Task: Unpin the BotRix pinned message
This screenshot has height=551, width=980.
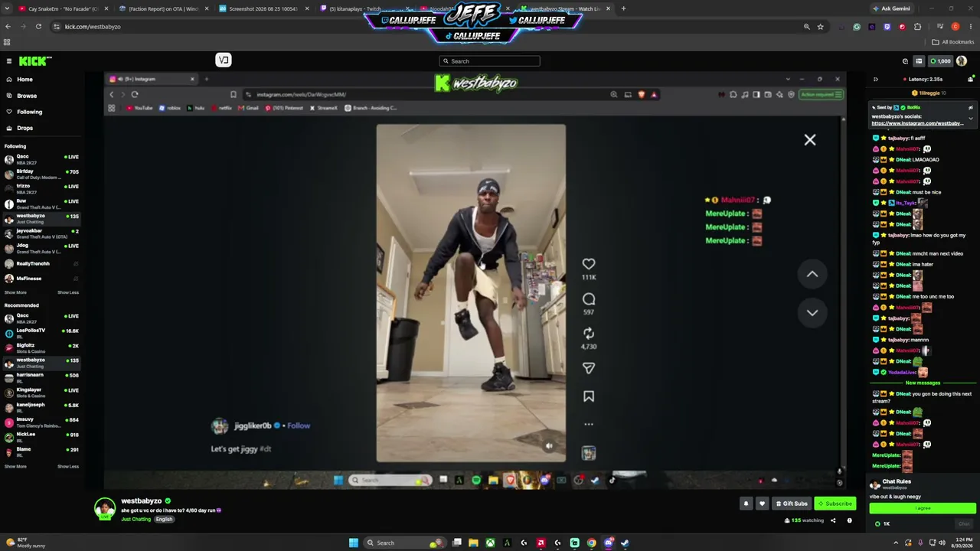Action: pyautogui.click(x=971, y=108)
